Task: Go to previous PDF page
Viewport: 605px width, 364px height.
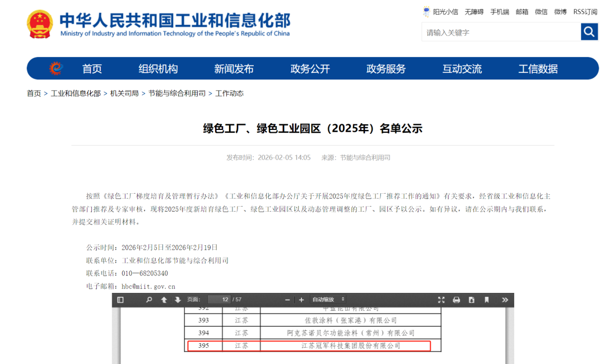Action: coord(164,300)
